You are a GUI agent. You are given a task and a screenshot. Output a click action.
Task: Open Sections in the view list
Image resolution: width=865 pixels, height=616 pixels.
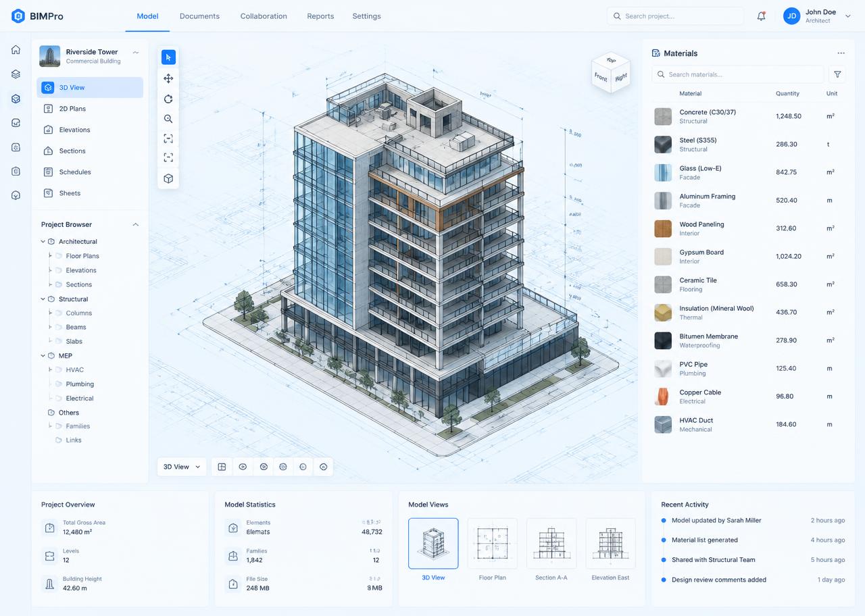[x=90, y=151]
